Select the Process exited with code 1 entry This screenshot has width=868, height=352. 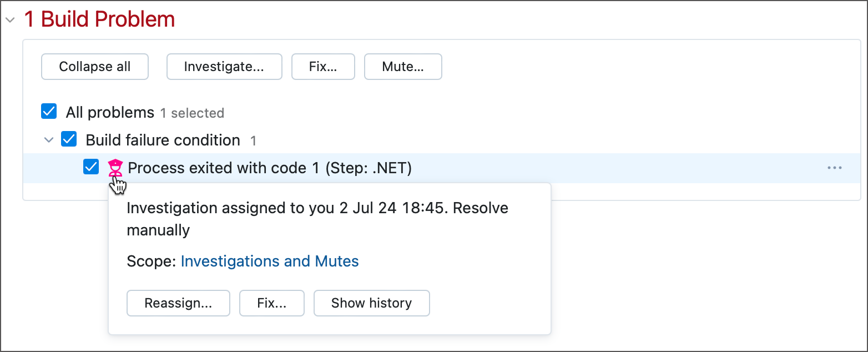270,168
